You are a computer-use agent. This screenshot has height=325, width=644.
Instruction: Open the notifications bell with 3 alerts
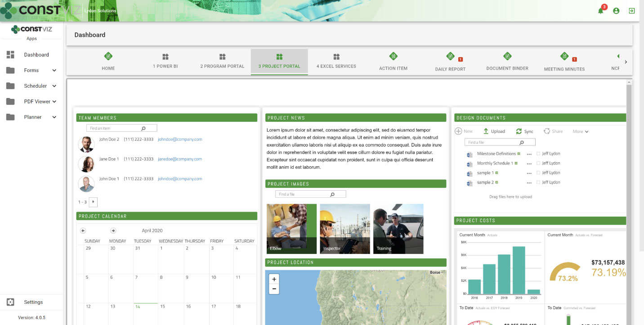[x=600, y=10]
